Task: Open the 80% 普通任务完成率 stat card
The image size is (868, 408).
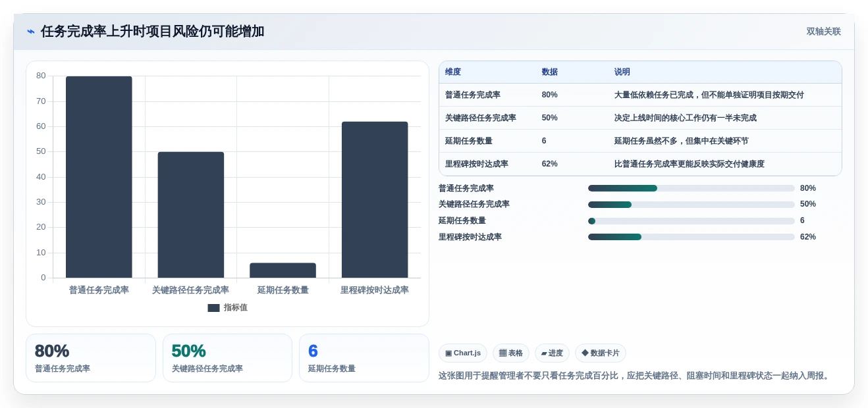Action: tap(91, 358)
